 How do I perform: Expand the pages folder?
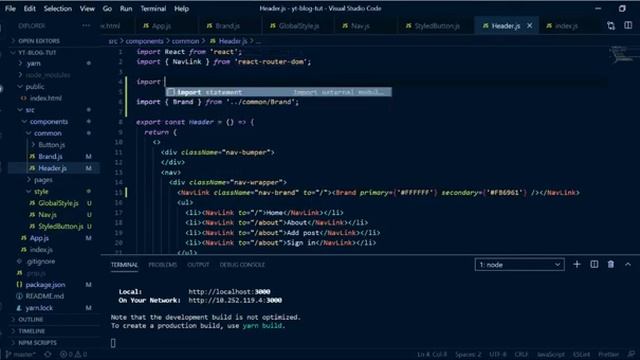tap(43, 180)
